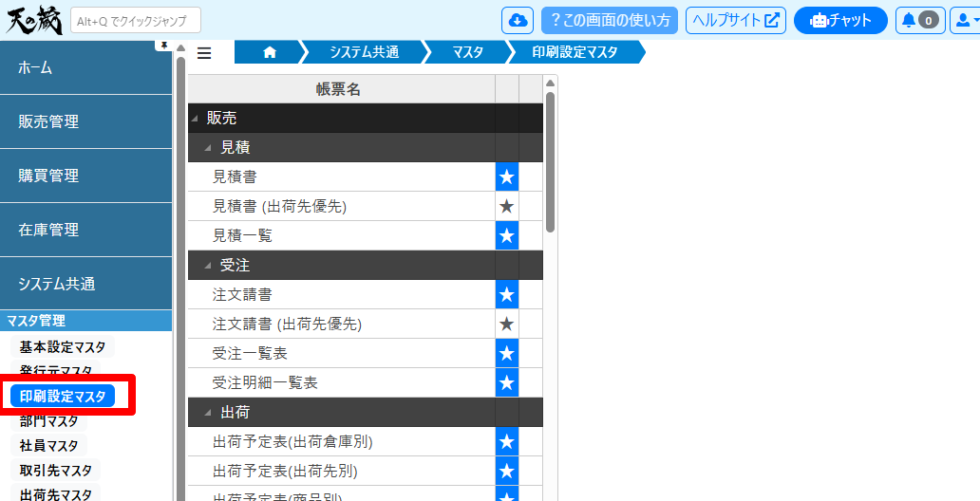
Task: Click the hamburger menu icon
Action: click(204, 53)
